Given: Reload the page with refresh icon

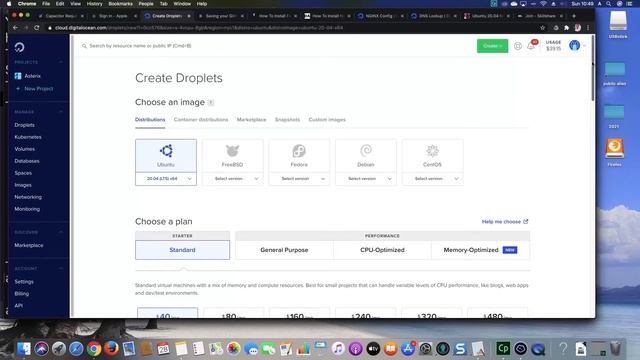Looking at the screenshot, I should [x=37, y=28].
